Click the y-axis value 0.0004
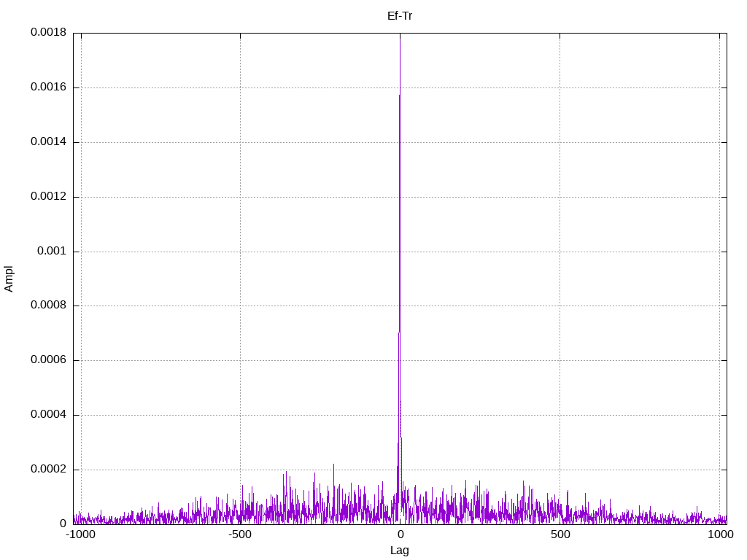 [49, 415]
